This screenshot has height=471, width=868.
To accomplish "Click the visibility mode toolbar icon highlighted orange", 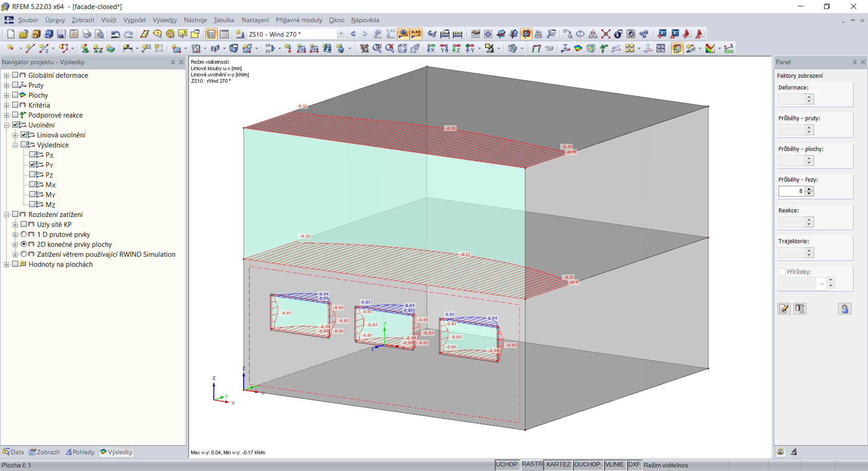I will (526, 34).
